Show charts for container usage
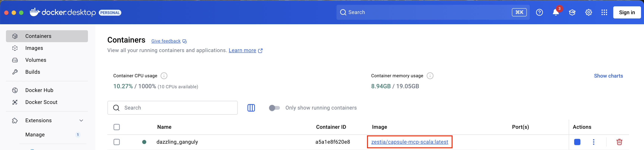The height and width of the screenshot is (150, 644). (608, 76)
